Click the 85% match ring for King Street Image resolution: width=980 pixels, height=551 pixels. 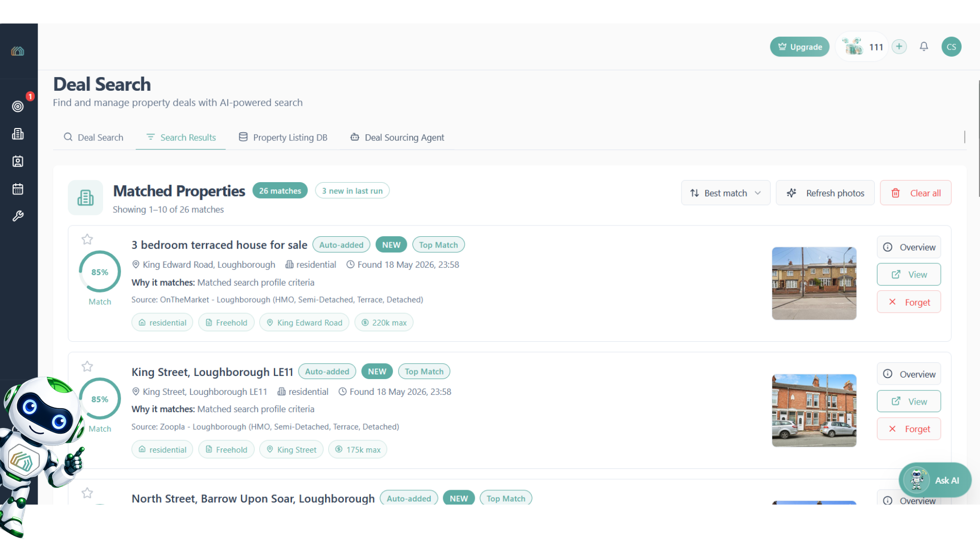click(x=100, y=398)
